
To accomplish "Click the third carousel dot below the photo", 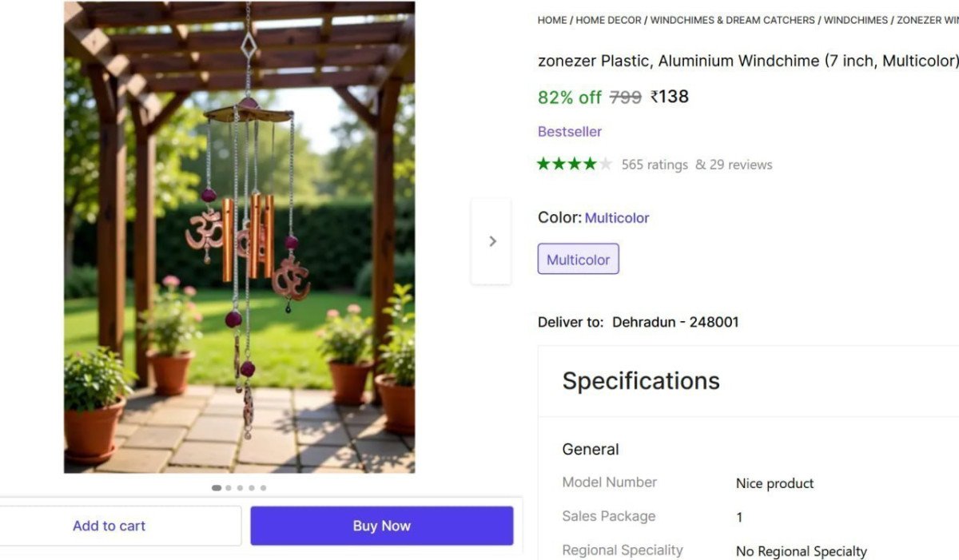I will [240, 487].
